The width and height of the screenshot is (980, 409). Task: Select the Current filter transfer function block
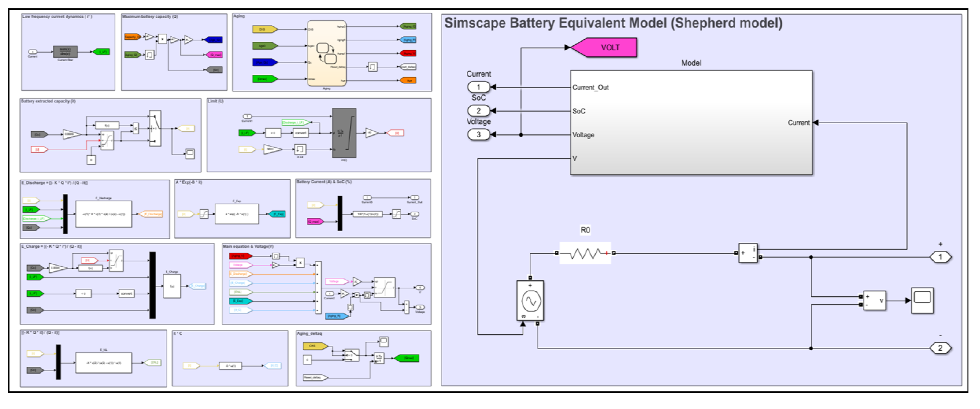pyautogui.click(x=65, y=52)
